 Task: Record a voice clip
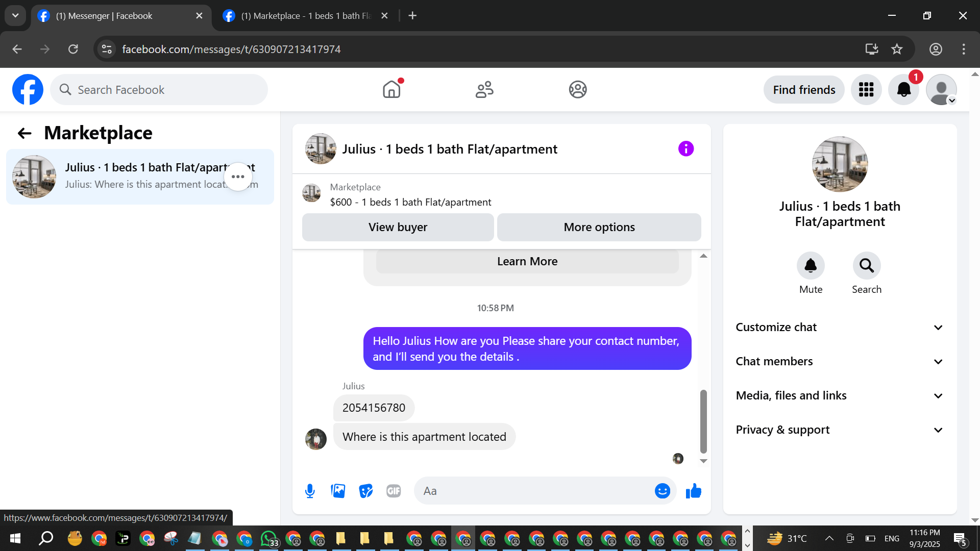click(x=310, y=491)
